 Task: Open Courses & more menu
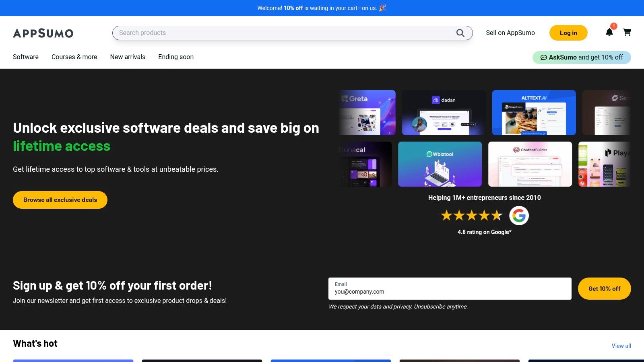click(x=74, y=57)
